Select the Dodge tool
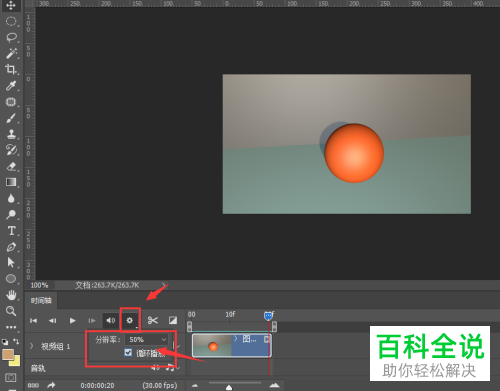The height and width of the screenshot is (391, 500). 11,215
